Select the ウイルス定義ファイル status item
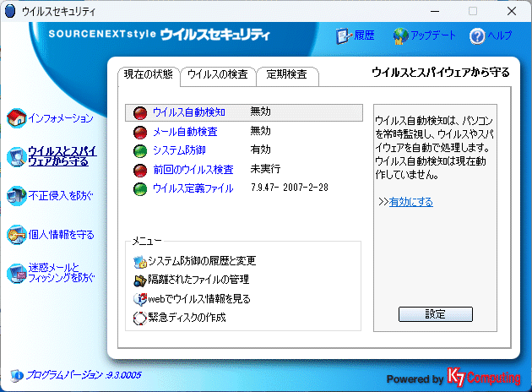Screen dimensions: 532x392 [x=193, y=188]
